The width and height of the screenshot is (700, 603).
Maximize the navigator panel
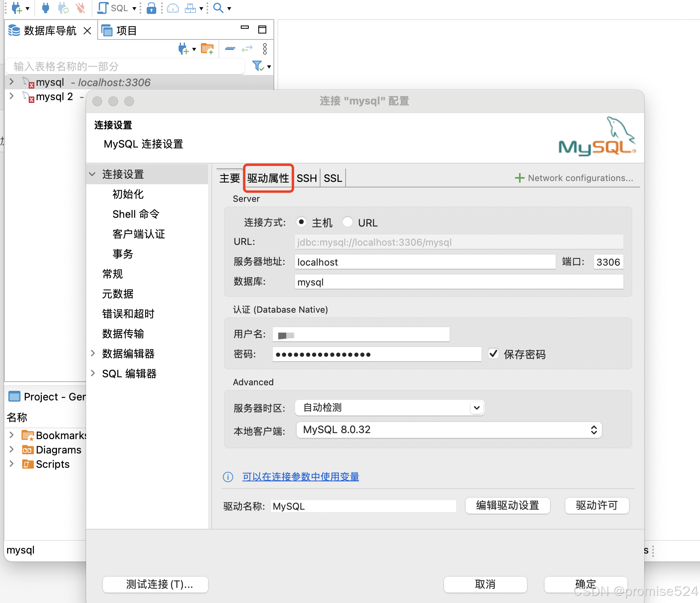(x=262, y=29)
